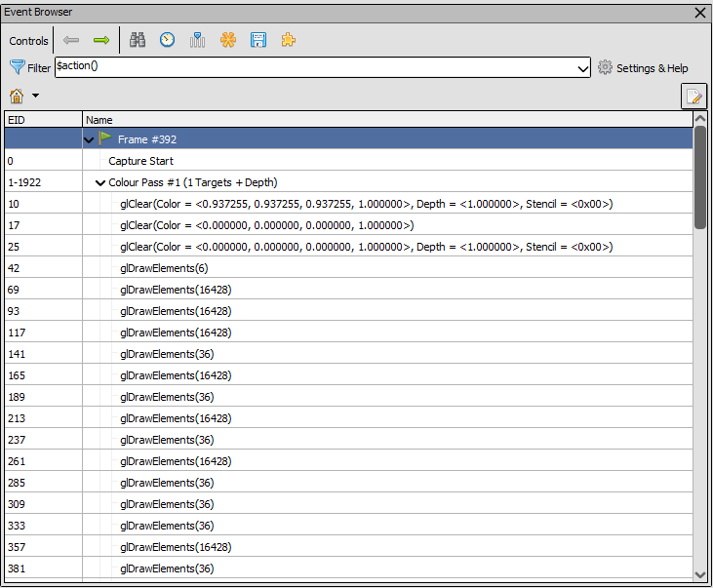Screen dimensions: 713x588
Task: Go to next event with green arrow
Action: click(x=100, y=41)
